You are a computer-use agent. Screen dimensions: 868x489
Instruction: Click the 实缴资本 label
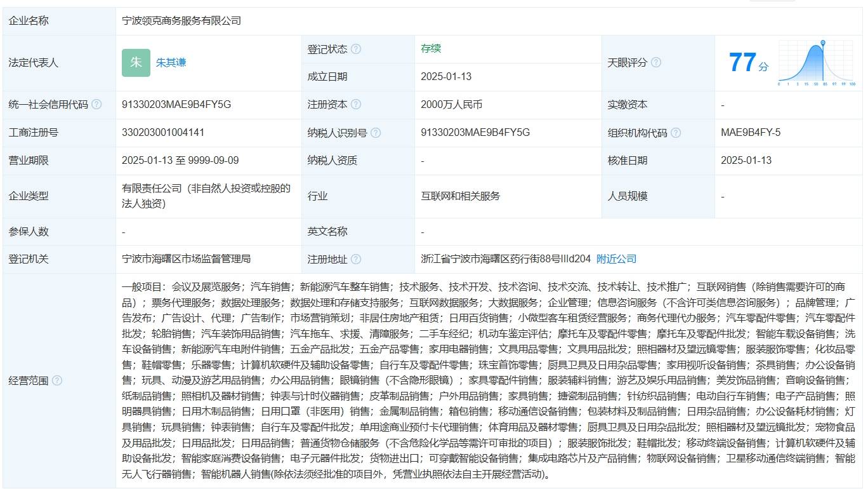click(x=628, y=105)
